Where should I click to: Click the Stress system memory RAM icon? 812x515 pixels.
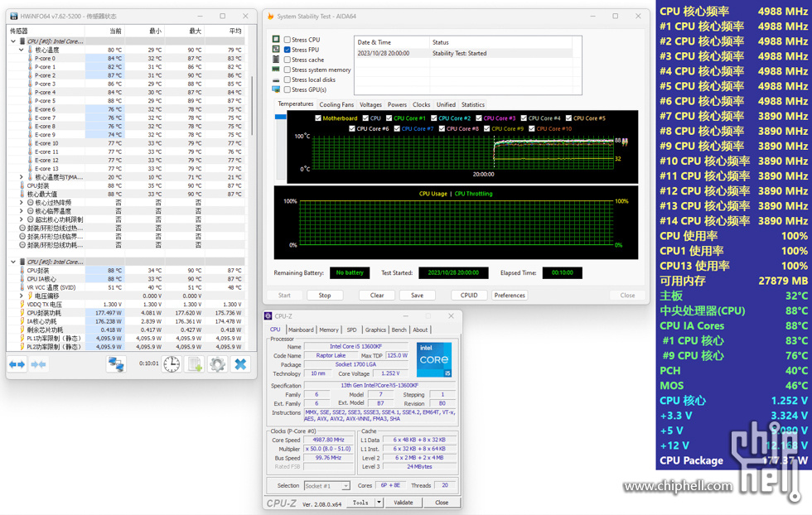276,70
